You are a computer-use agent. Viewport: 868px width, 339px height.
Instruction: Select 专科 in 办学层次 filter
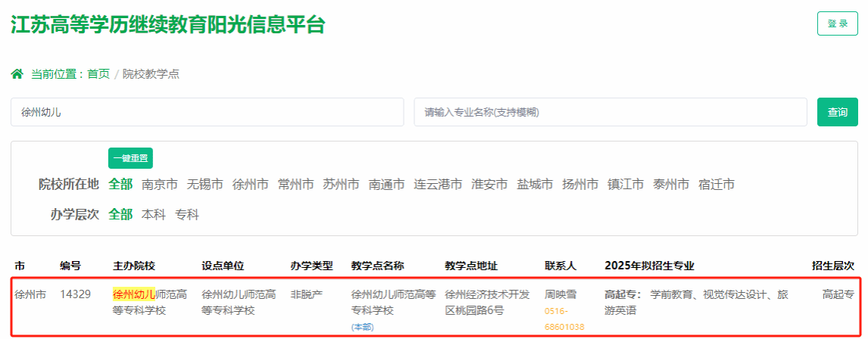point(186,215)
